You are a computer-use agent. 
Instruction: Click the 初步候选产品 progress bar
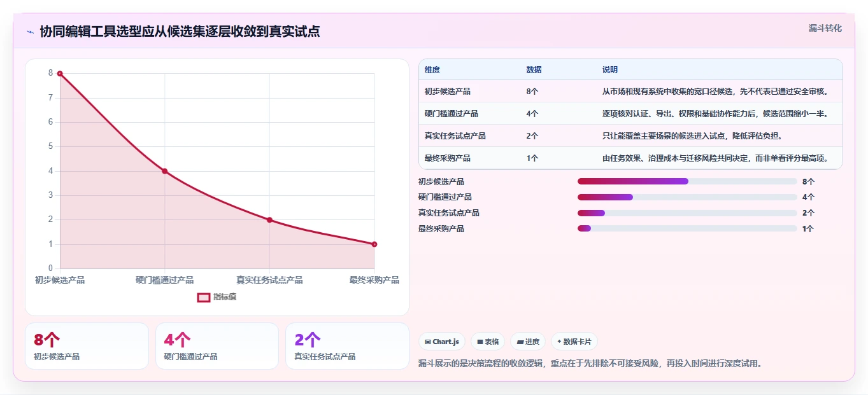coord(687,181)
